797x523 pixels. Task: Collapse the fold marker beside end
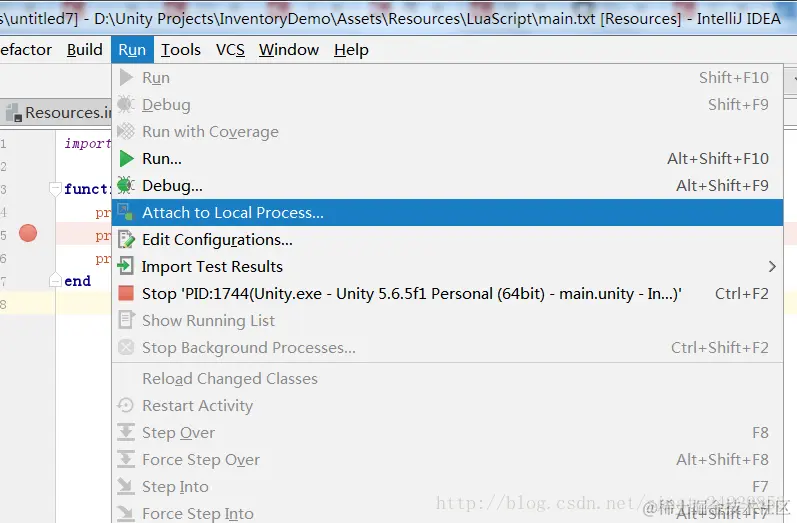click(x=55, y=280)
